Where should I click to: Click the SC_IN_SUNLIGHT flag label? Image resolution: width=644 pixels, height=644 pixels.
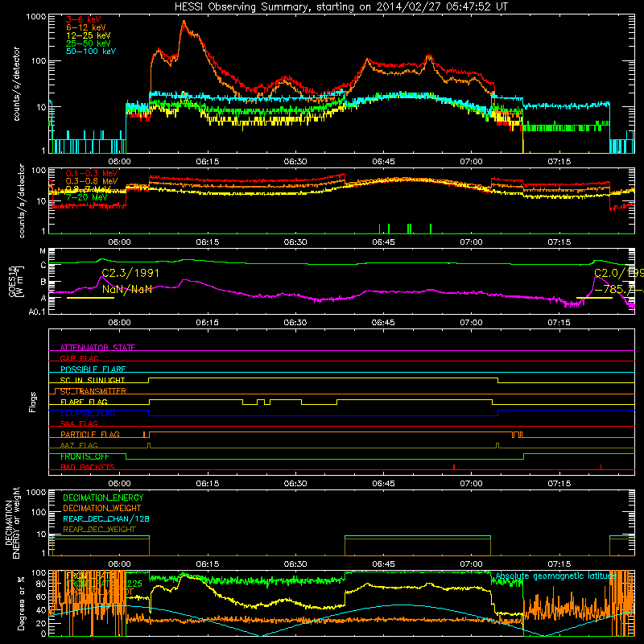click(x=93, y=380)
